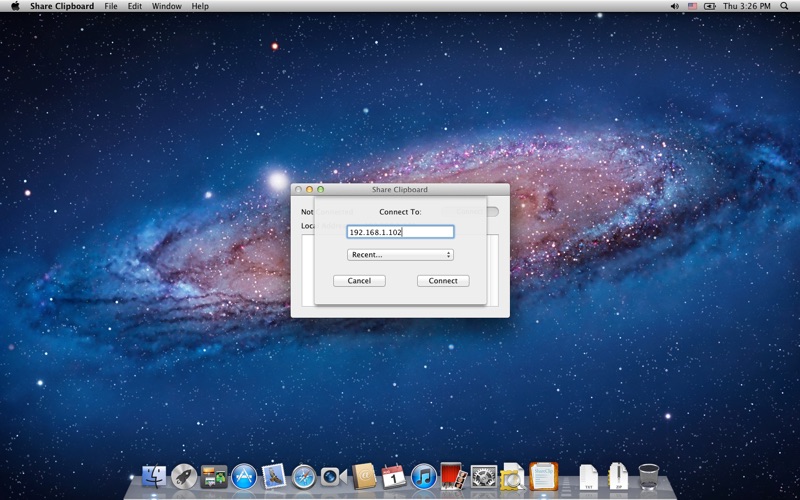Launch iTunes from the Dock

point(423,477)
